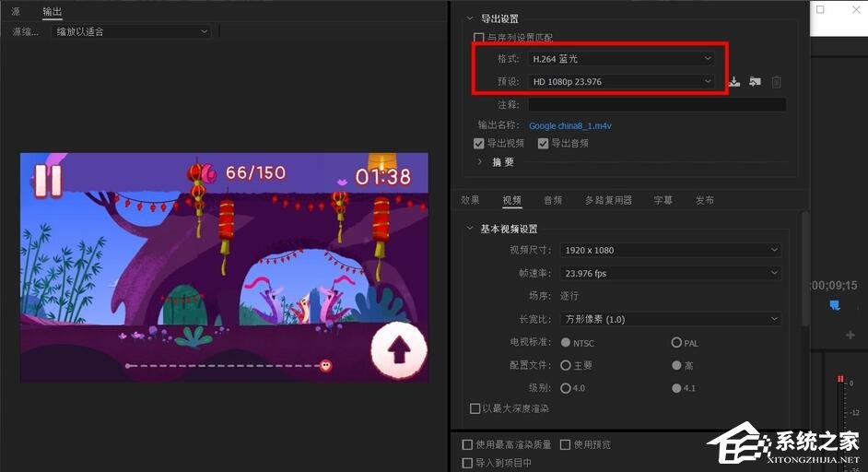The image size is (868, 472).
Task: Enable 使用最高渲染质量 checkbox
Action: 467,445
